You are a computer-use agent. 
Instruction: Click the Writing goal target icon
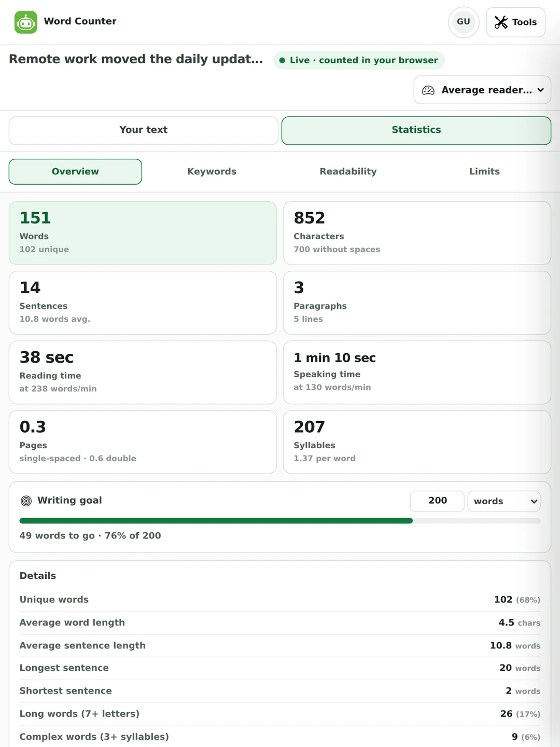[x=26, y=501]
